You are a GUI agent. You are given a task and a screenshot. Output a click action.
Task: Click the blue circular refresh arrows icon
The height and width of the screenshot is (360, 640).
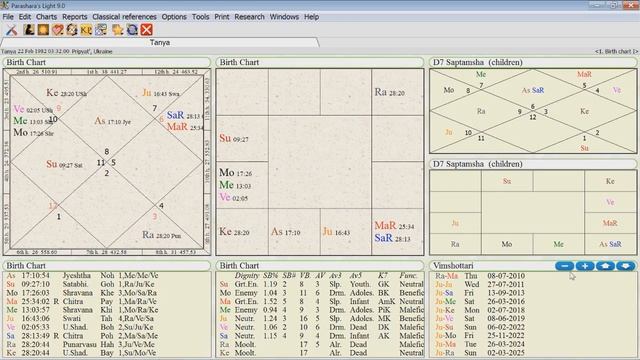(x=132, y=30)
